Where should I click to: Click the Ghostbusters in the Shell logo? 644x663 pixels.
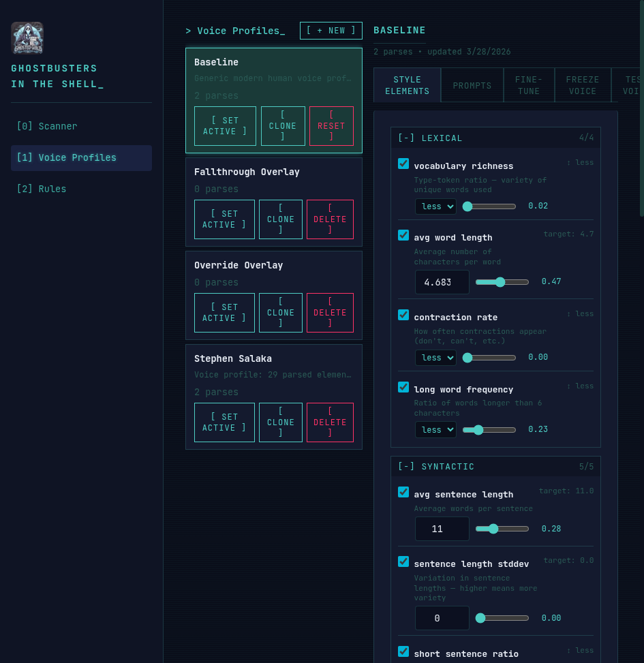click(27, 37)
